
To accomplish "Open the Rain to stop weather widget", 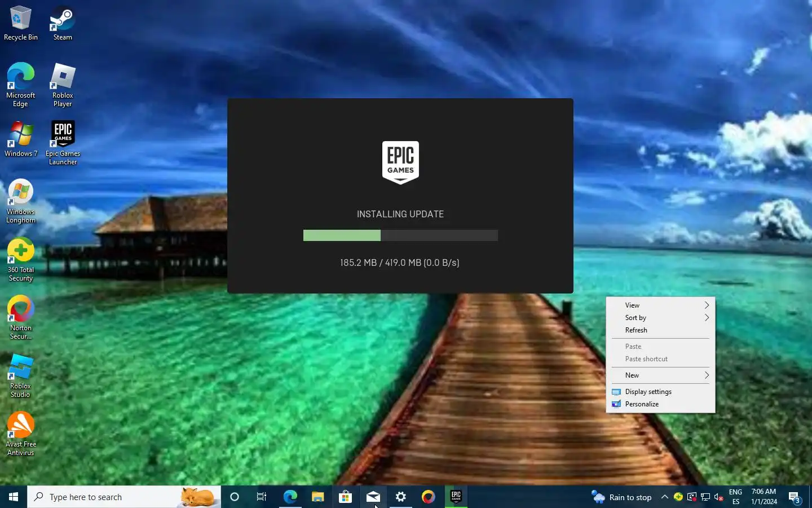I will (621, 497).
